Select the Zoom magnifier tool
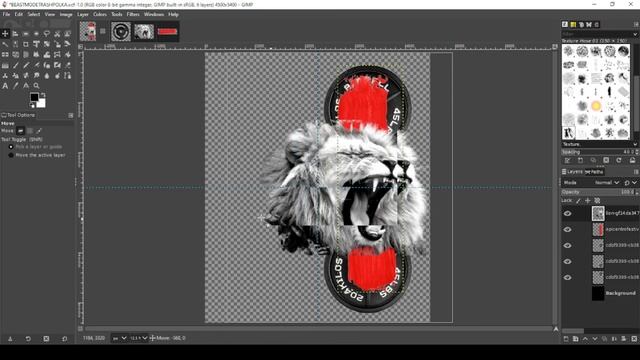The height and width of the screenshot is (360, 640). [x=36, y=86]
